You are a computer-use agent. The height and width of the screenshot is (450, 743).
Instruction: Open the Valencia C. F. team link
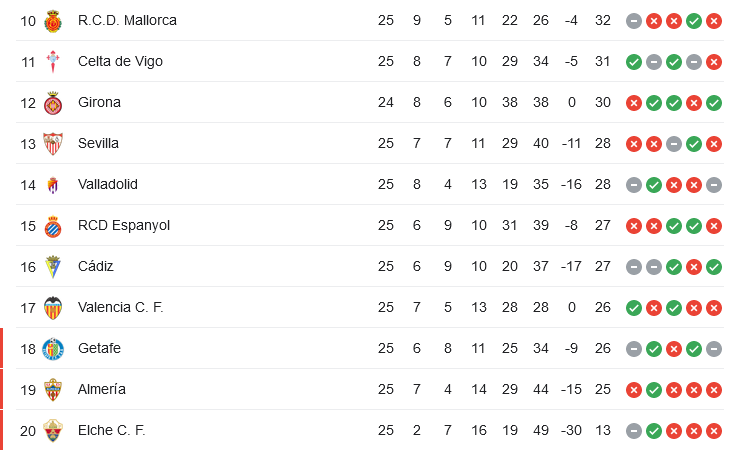121,307
